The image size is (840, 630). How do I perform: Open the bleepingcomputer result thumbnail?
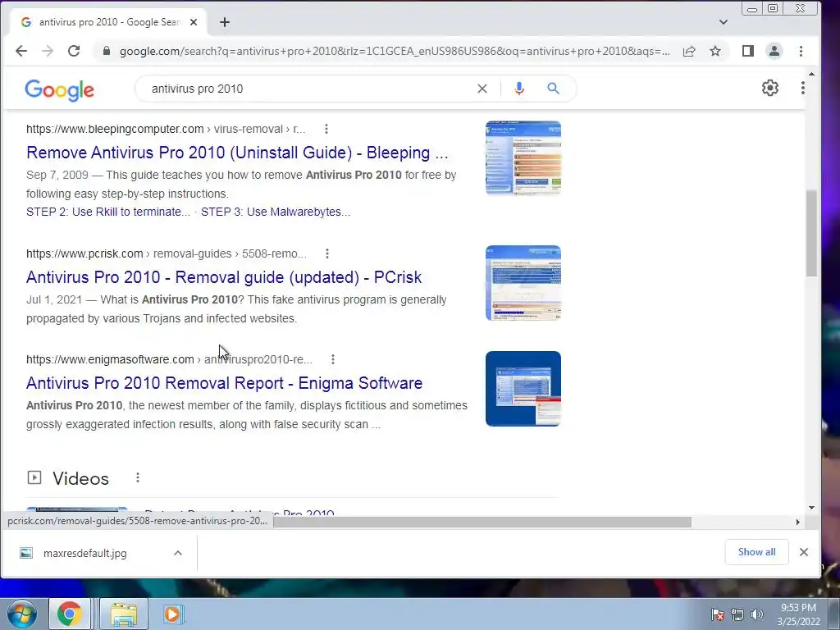(523, 158)
